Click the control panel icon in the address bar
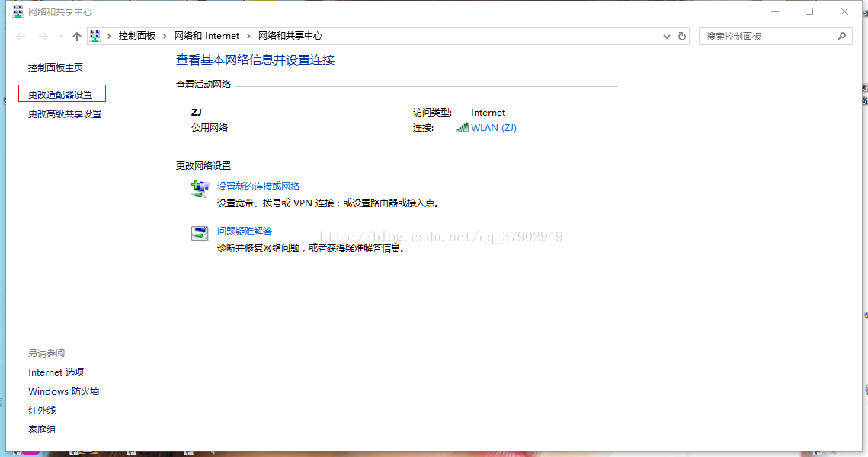This screenshot has height=457, width=868. (x=95, y=36)
